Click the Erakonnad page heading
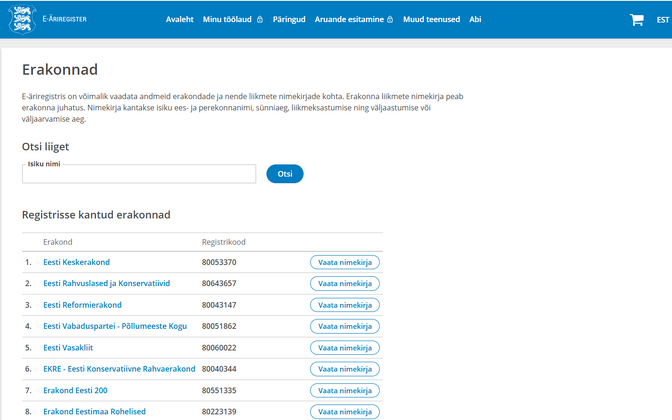Viewport: 672px width, 420px height. (60, 69)
